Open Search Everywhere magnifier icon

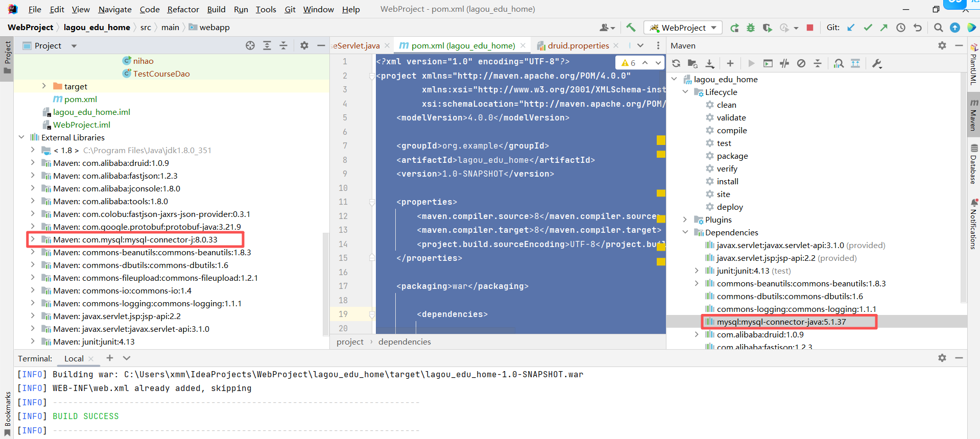(938, 28)
